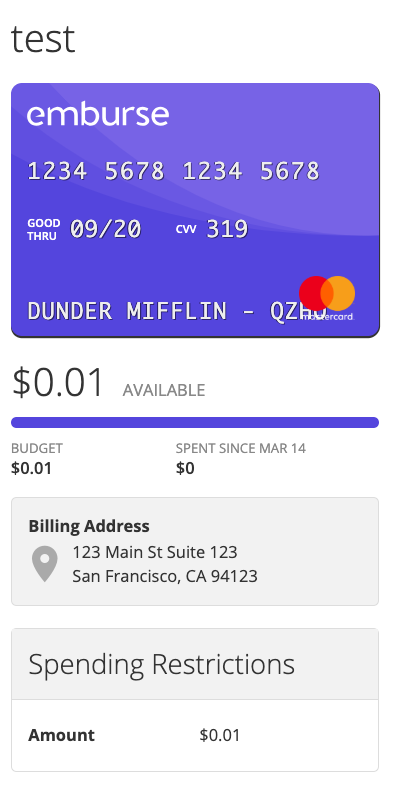Select the card number 1234 5678 1234 5678
Viewport: 402px width, 797px height.
pyautogui.click(x=173, y=171)
